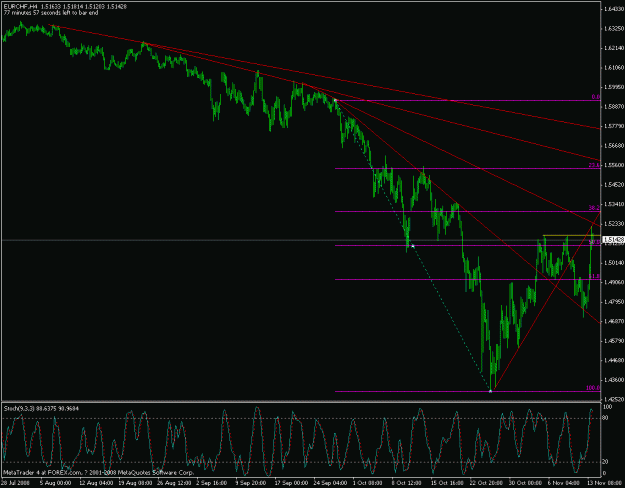
Task: Click the 1.63250 price axis label
Action: click(614, 29)
